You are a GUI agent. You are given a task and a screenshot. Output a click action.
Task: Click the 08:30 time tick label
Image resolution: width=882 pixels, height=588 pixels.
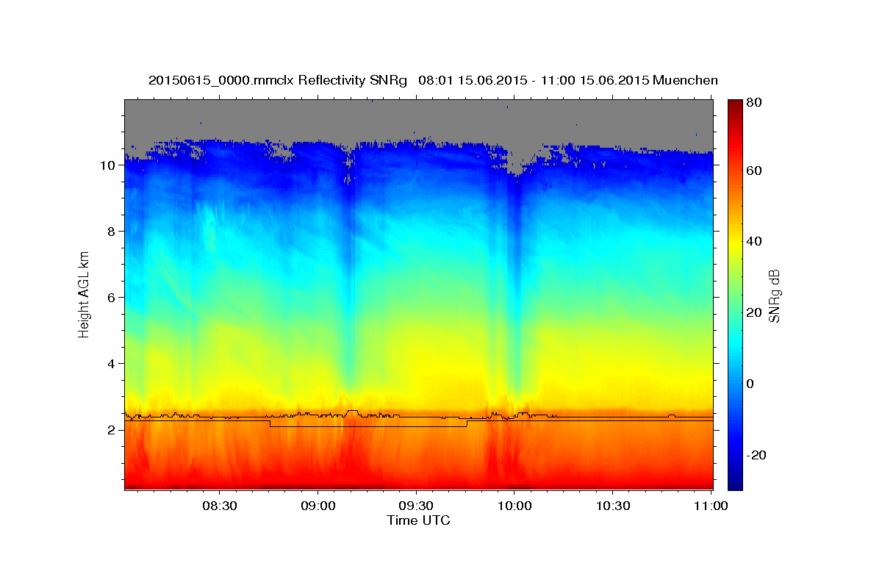pos(219,506)
